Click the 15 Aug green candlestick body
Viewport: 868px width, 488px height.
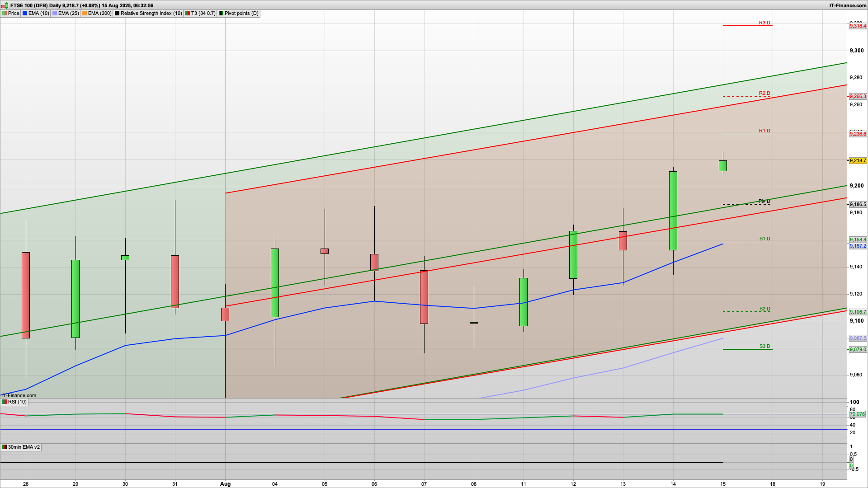point(723,166)
